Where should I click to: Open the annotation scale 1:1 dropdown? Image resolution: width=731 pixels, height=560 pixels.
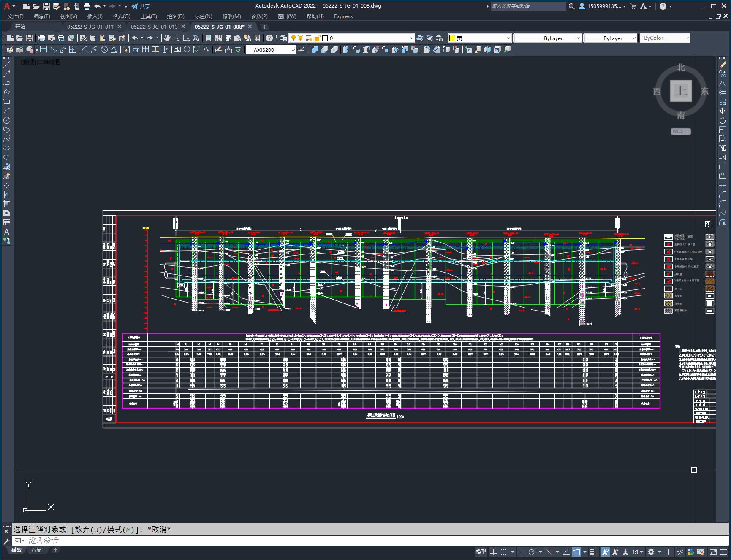coord(638,552)
